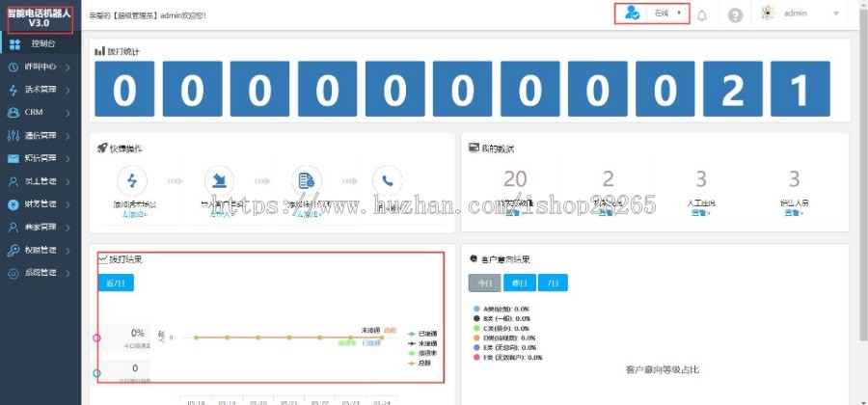Screen dimensions: 868x405
Task: Select the 呼叫中心 menu label
Action: (x=41, y=67)
